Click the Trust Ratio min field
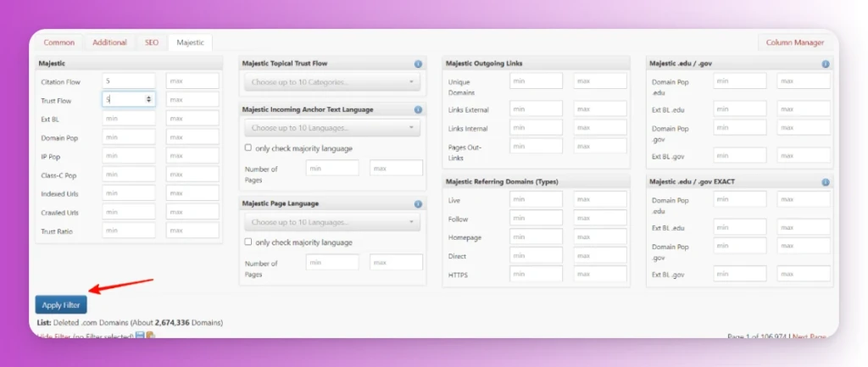This screenshot has height=367, width=868. click(129, 231)
